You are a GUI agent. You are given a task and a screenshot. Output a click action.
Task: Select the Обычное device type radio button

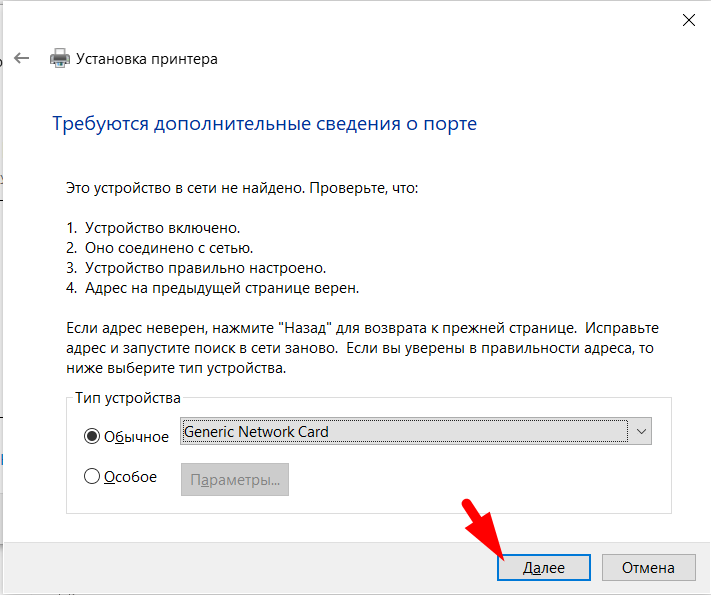pos(93,436)
